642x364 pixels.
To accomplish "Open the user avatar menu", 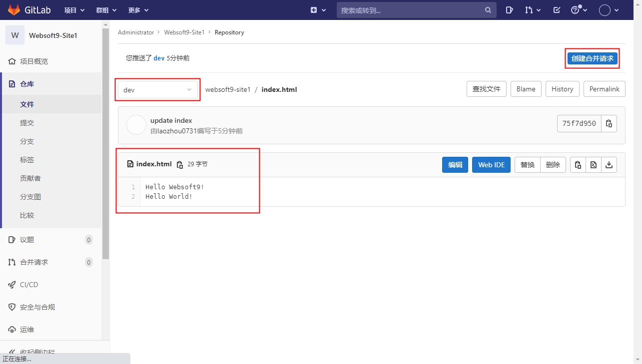I will [609, 10].
